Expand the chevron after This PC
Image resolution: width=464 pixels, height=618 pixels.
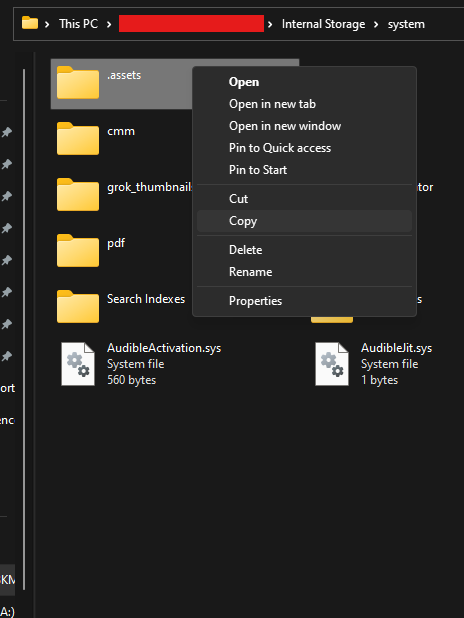point(109,24)
